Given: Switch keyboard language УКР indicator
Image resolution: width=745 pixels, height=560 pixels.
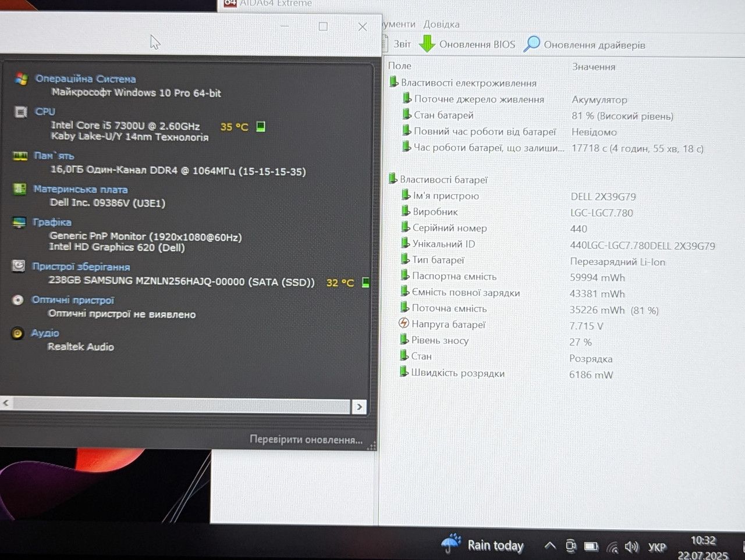Looking at the screenshot, I should click(657, 547).
